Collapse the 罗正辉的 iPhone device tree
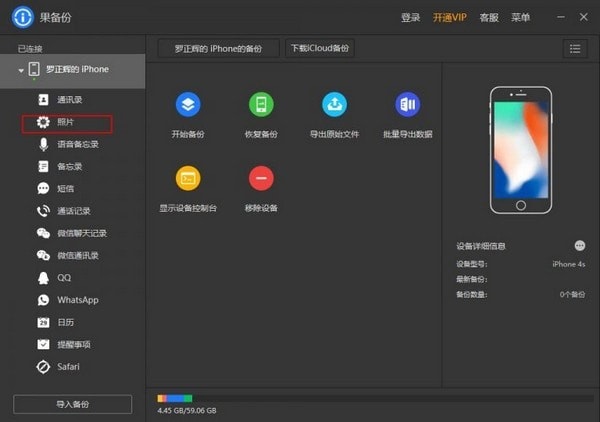600x422 pixels. [22, 70]
